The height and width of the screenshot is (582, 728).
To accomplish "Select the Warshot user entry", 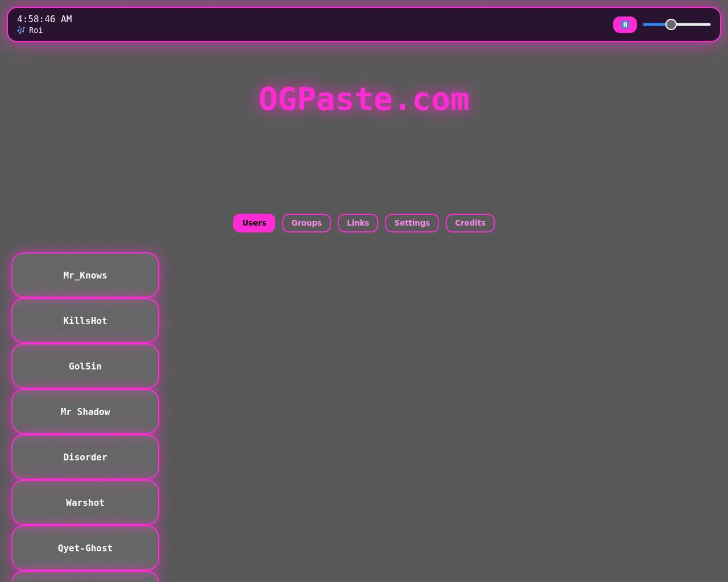I will coord(85,502).
